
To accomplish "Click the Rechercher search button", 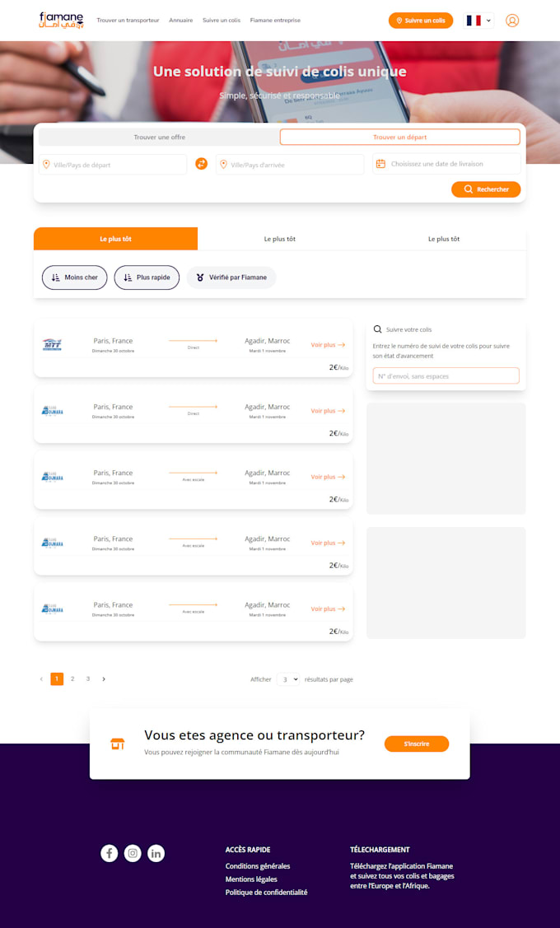I will (x=486, y=189).
